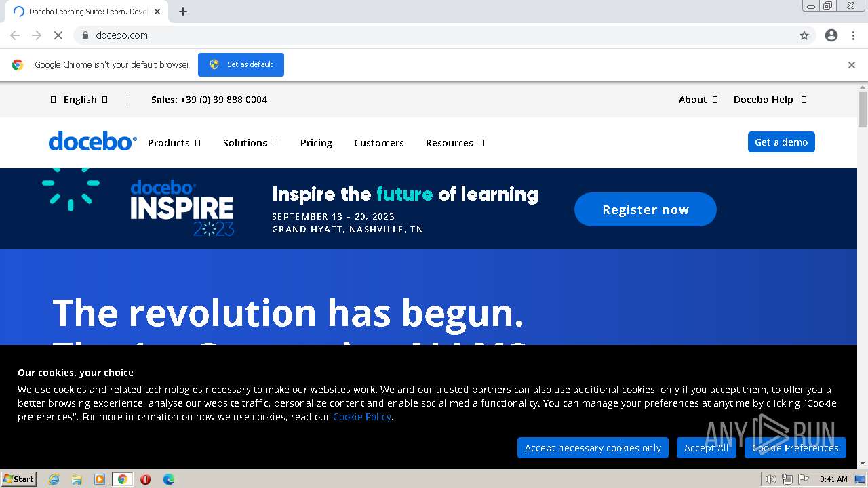This screenshot has height=488, width=868.
Task: Click the page vertical scrollbar thumb
Action: (x=863, y=108)
